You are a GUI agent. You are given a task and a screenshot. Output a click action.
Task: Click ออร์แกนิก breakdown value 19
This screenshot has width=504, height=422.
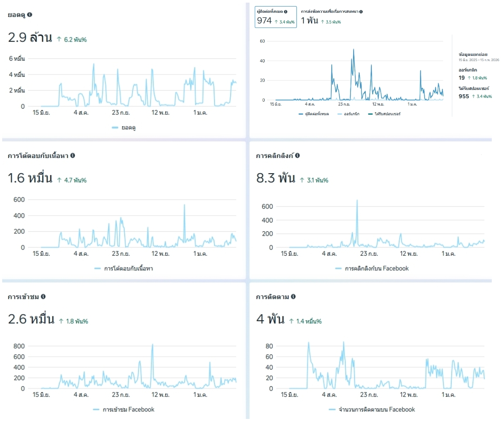point(462,78)
